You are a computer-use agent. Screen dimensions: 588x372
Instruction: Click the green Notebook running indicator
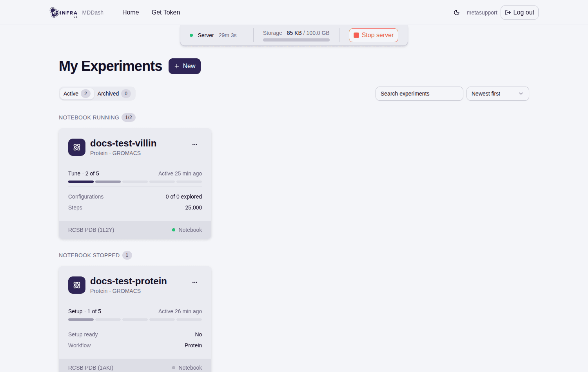click(x=174, y=230)
